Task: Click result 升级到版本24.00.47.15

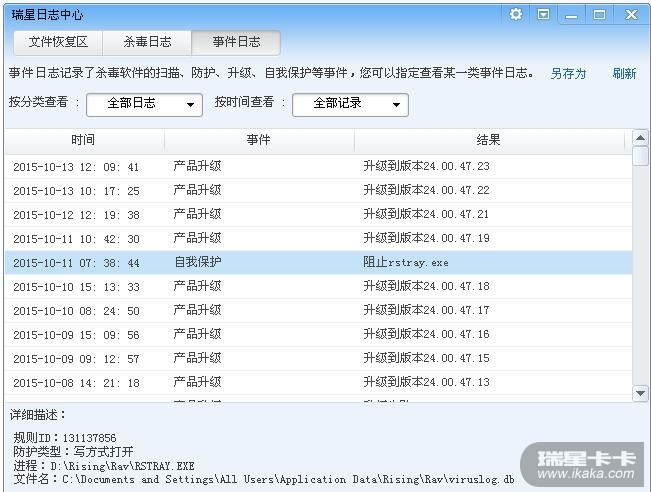Action: tap(426, 358)
